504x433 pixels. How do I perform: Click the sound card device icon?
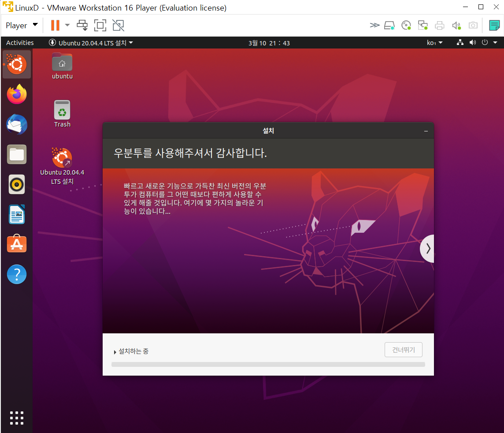(456, 25)
